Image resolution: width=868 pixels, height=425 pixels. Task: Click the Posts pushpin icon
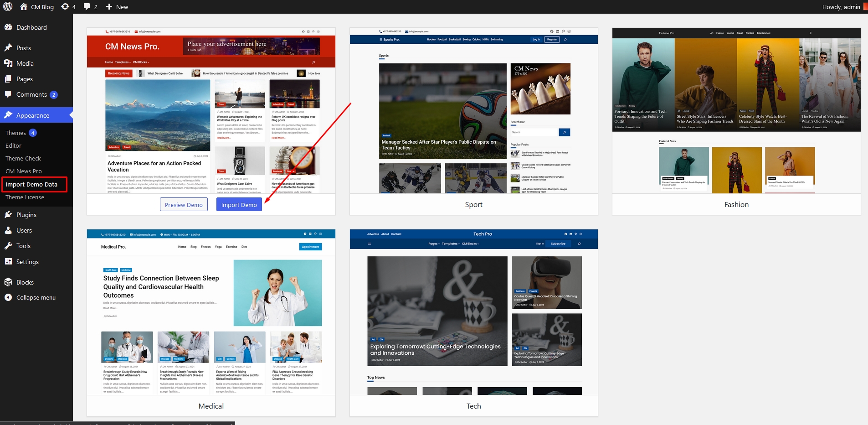click(8, 48)
